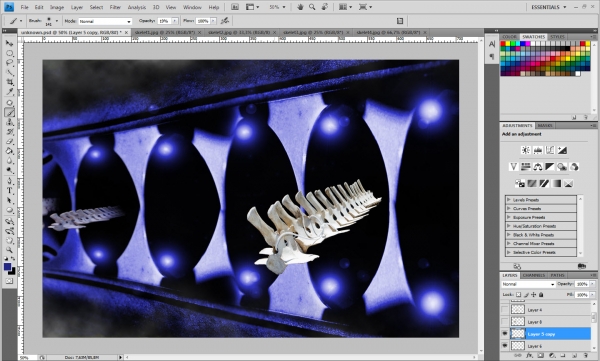
Task: Hide Layer 5 copy visibility eye
Action: pyautogui.click(x=505, y=334)
